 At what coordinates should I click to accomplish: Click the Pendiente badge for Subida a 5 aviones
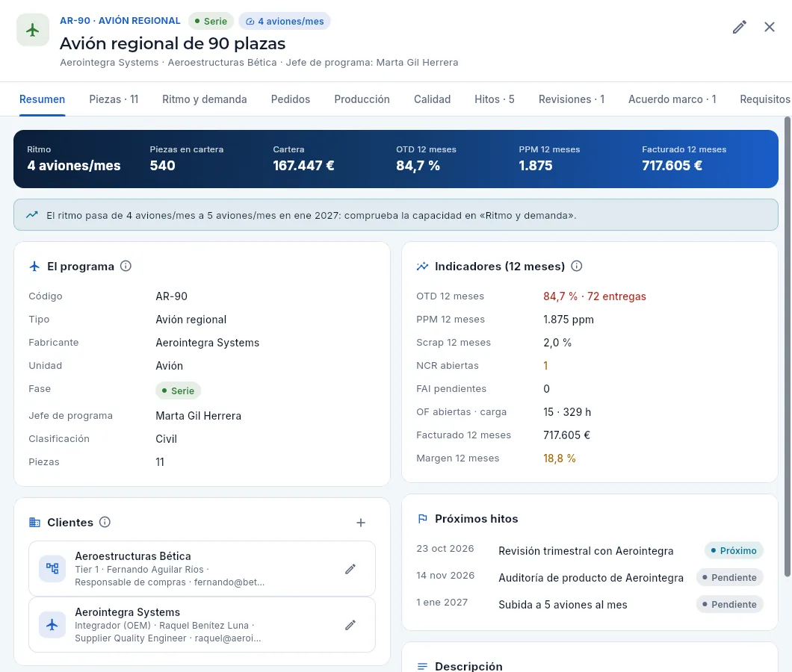pos(730,604)
